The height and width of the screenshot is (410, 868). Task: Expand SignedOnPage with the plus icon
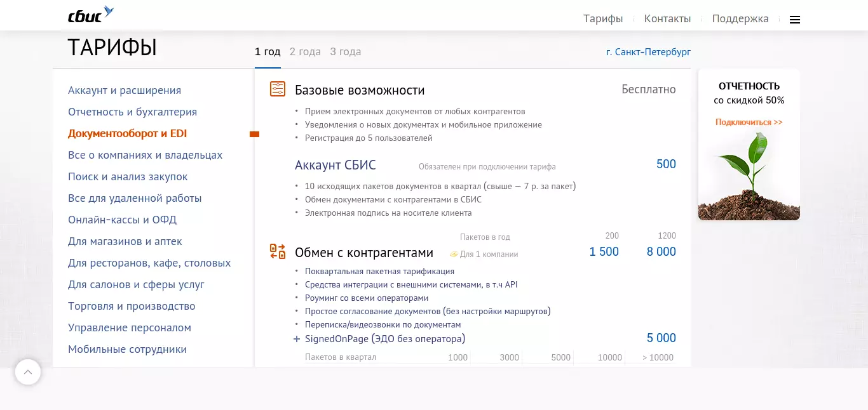(x=297, y=339)
